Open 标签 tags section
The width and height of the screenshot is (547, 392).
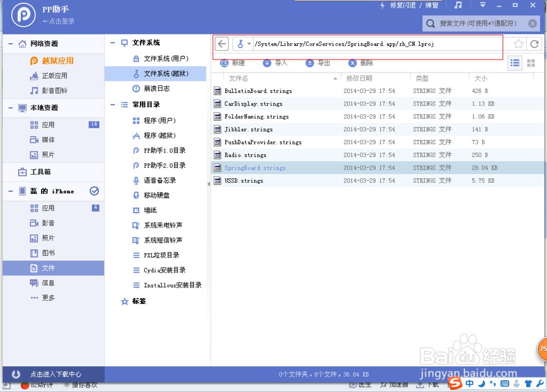pyautogui.click(x=133, y=301)
